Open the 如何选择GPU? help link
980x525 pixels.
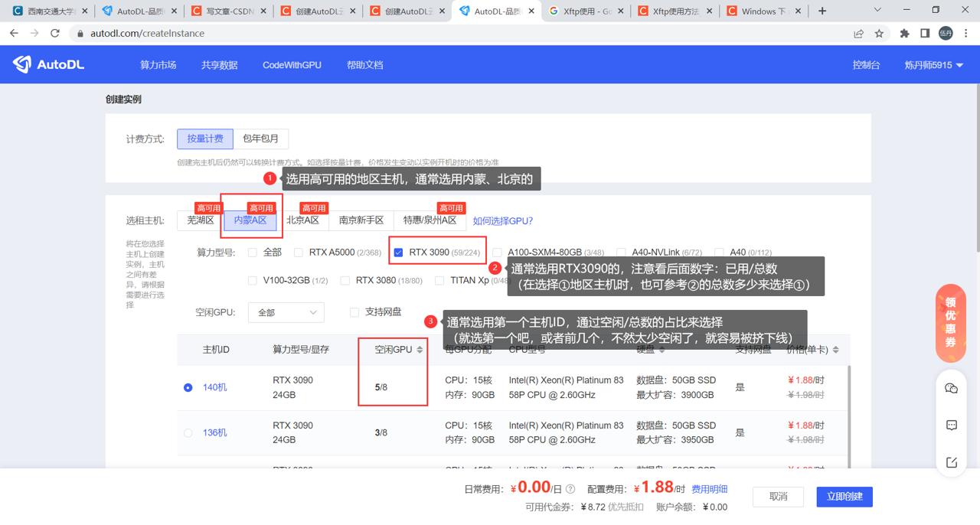503,220
